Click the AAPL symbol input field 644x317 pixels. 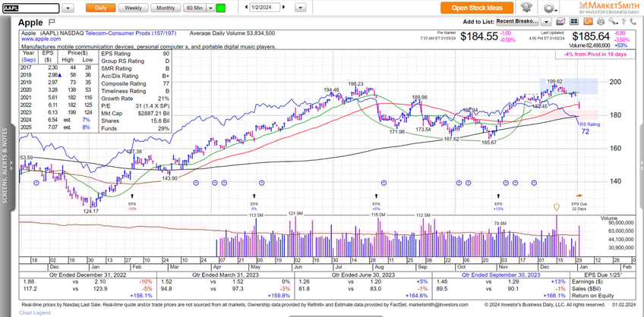pos(31,8)
